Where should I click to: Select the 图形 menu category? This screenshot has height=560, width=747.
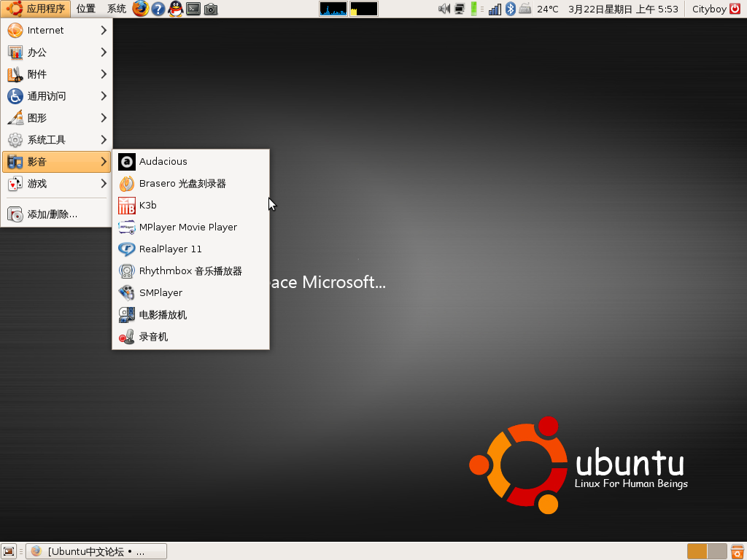click(x=57, y=118)
